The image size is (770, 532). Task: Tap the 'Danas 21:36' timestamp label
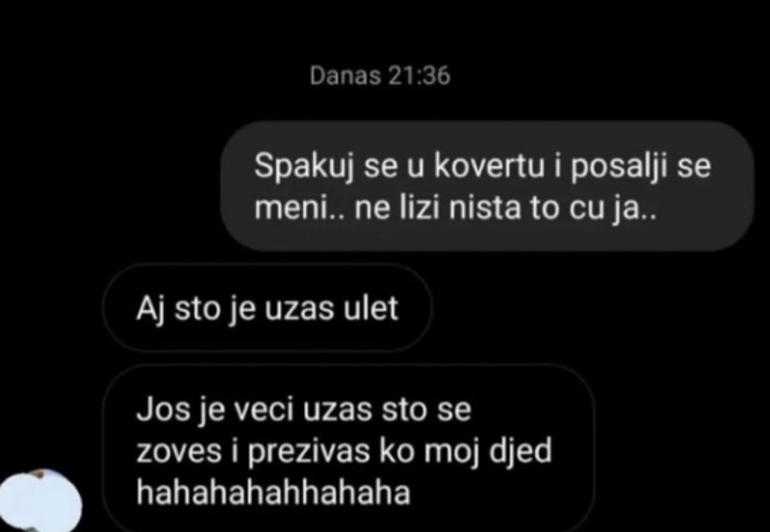[x=379, y=76]
